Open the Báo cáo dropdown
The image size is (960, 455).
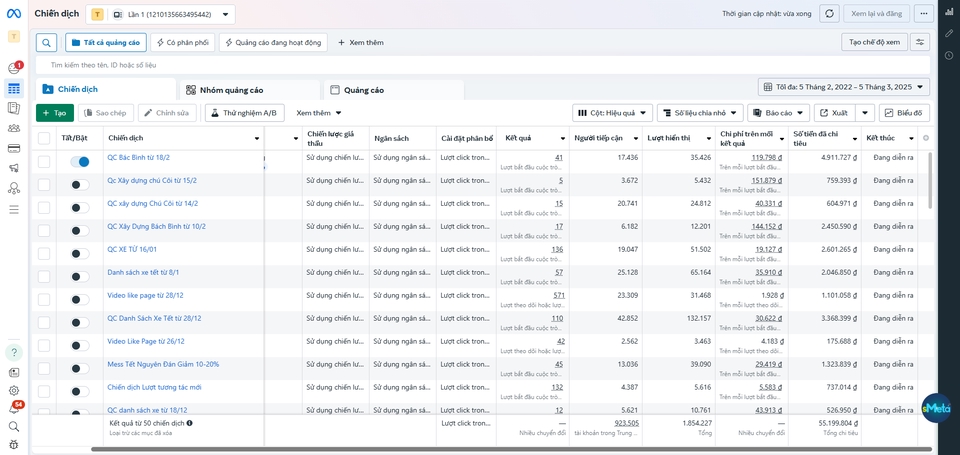point(778,113)
